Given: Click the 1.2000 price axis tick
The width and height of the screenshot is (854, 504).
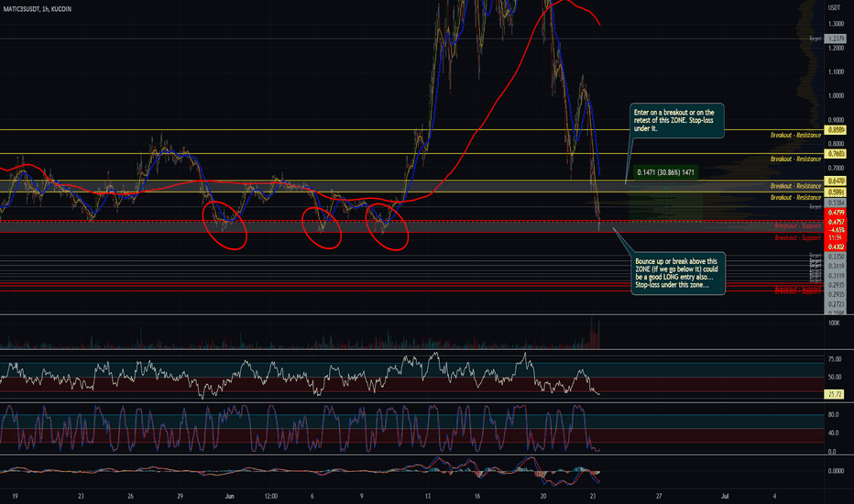Looking at the screenshot, I should [x=836, y=48].
